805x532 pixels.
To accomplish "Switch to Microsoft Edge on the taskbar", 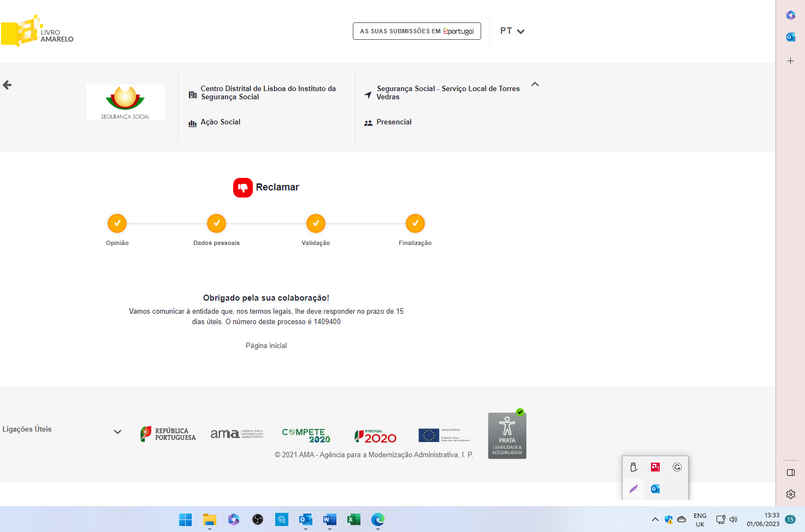I will point(378,519).
